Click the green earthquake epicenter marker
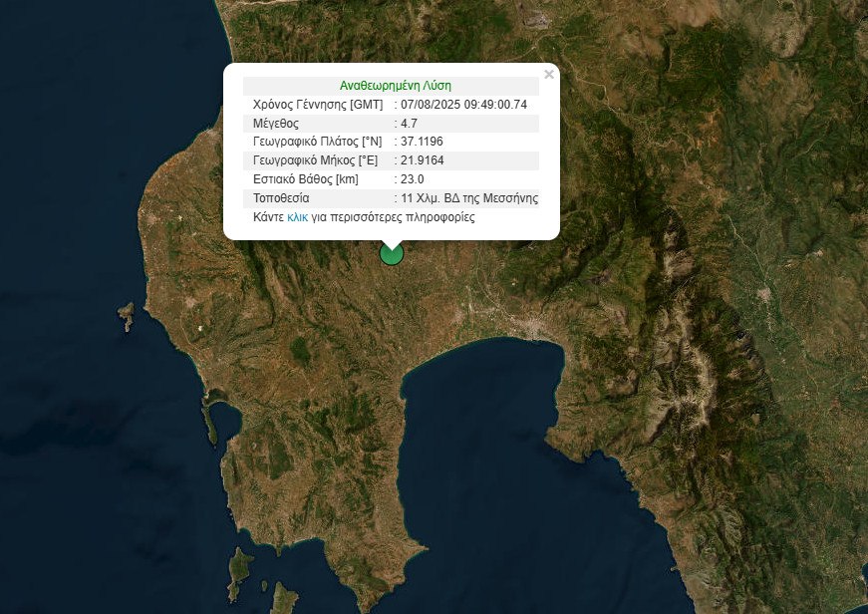 coord(392,254)
